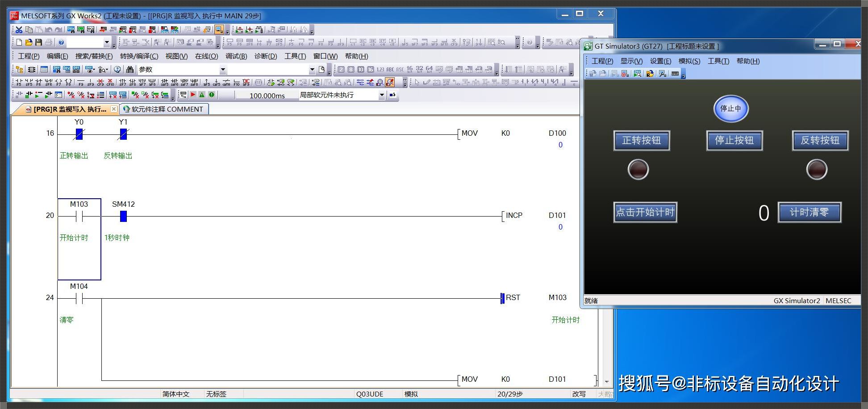Click the Write to PLC red arrow icon
This screenshot has height=409, width=868.
103,30
